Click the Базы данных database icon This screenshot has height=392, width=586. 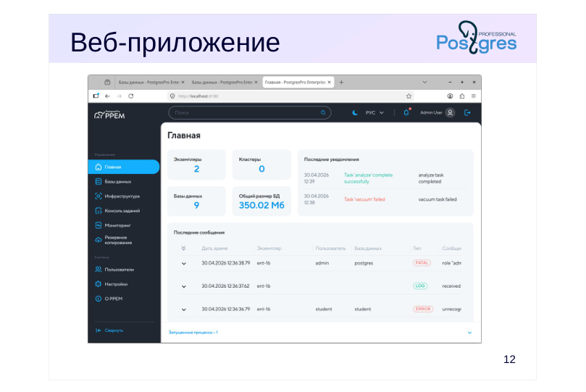click(99, 182)
